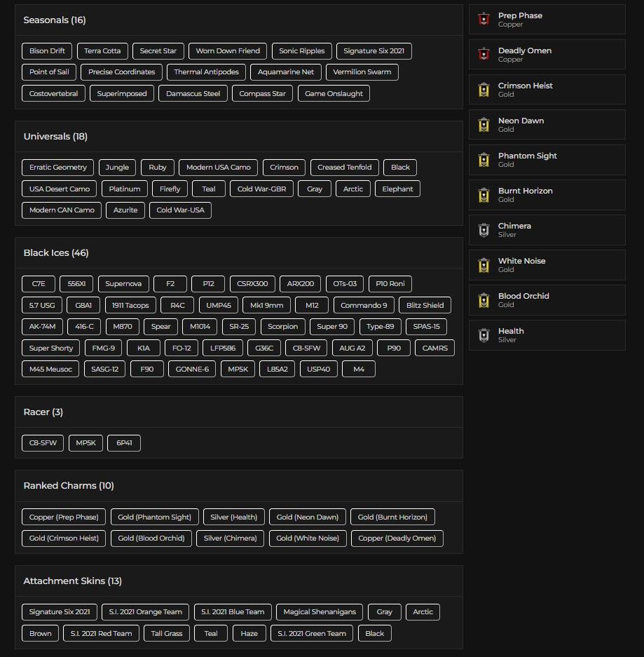Screen dimensions: 644x657
Task: Select the Creased Tenfold tag
Action: (345, 167)
